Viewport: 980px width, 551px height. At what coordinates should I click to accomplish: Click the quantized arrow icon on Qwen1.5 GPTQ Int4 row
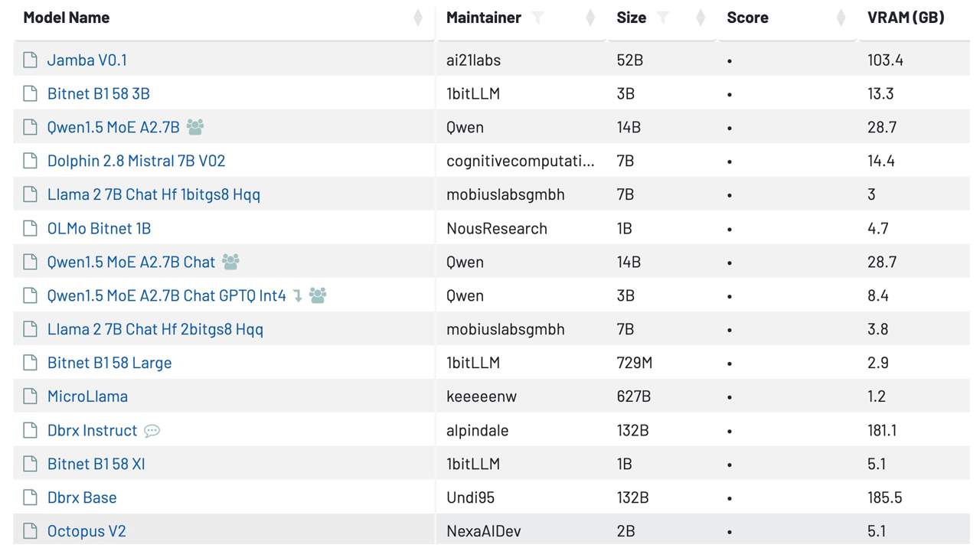tap(298, 295)
